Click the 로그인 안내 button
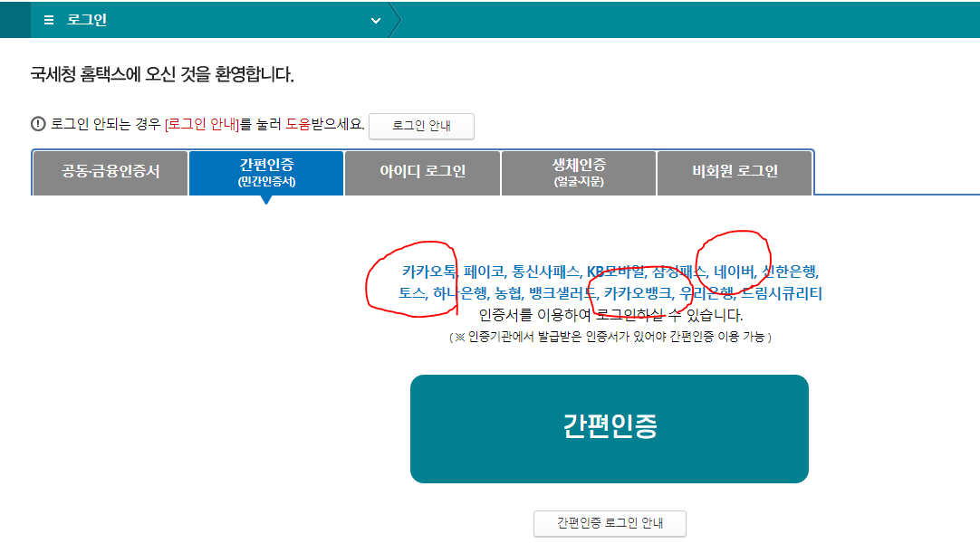Viewport: 980px width, 553px height. pos(421,126)
